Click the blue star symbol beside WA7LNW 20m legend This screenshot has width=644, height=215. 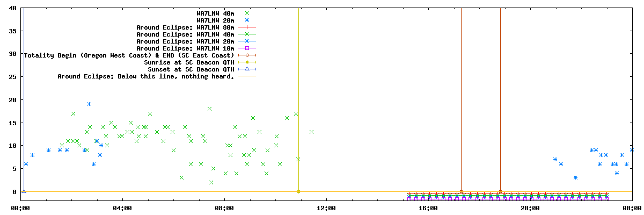pyautogui.click(x=247, y=20)
